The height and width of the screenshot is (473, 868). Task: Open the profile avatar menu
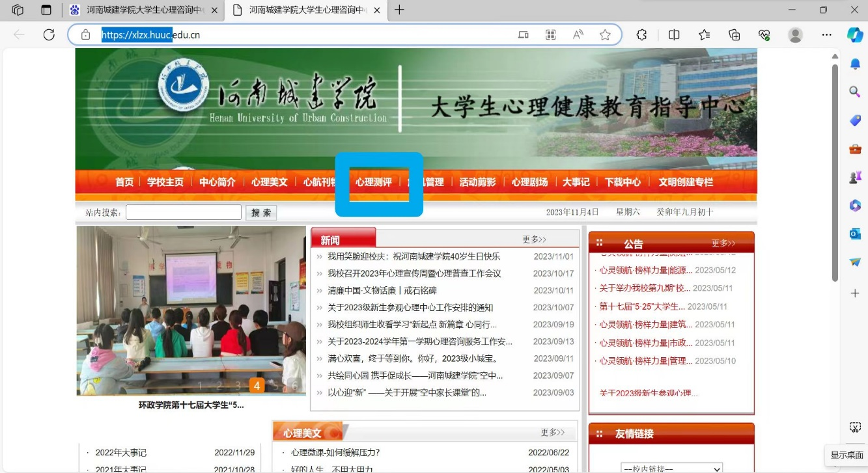(796, 35)
